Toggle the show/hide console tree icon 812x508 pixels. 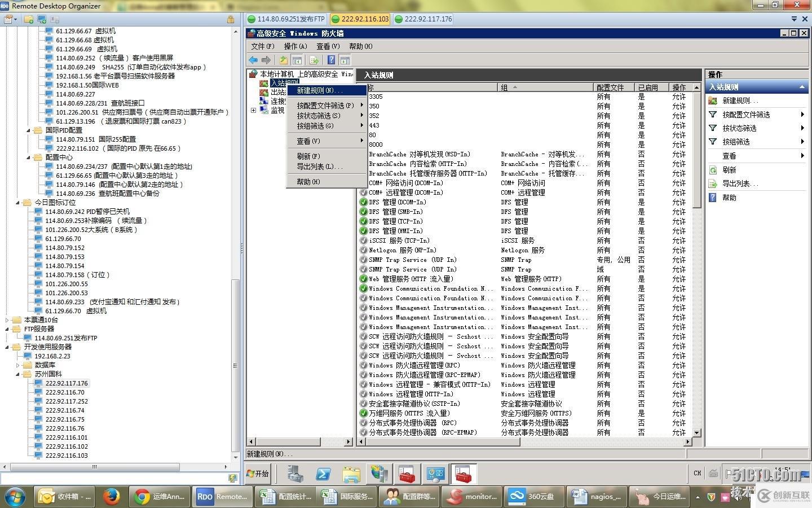[297, 60]
